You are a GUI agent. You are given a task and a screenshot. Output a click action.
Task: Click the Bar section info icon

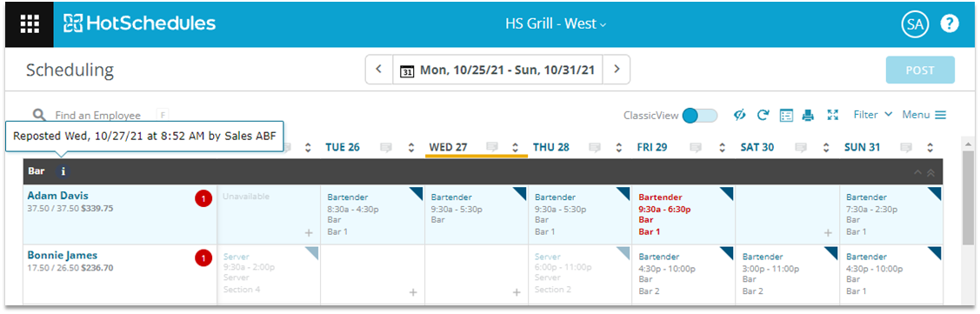(63, 170)
